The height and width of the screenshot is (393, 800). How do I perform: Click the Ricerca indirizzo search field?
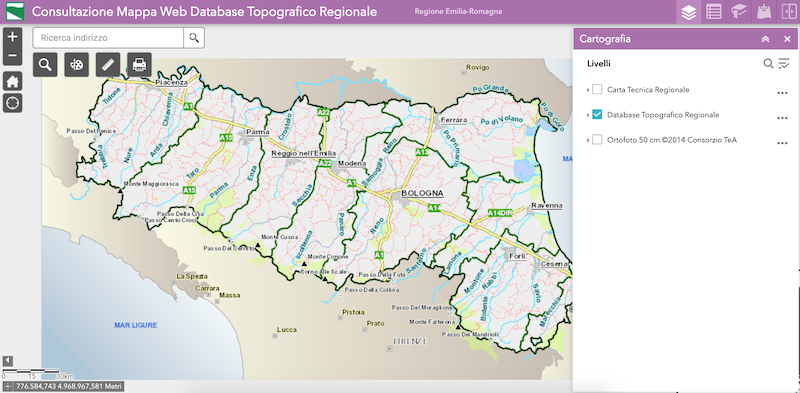[x=108, y=38]
